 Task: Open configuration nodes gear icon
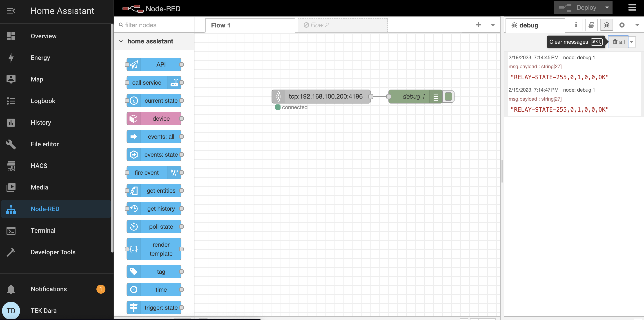point(622,25)
